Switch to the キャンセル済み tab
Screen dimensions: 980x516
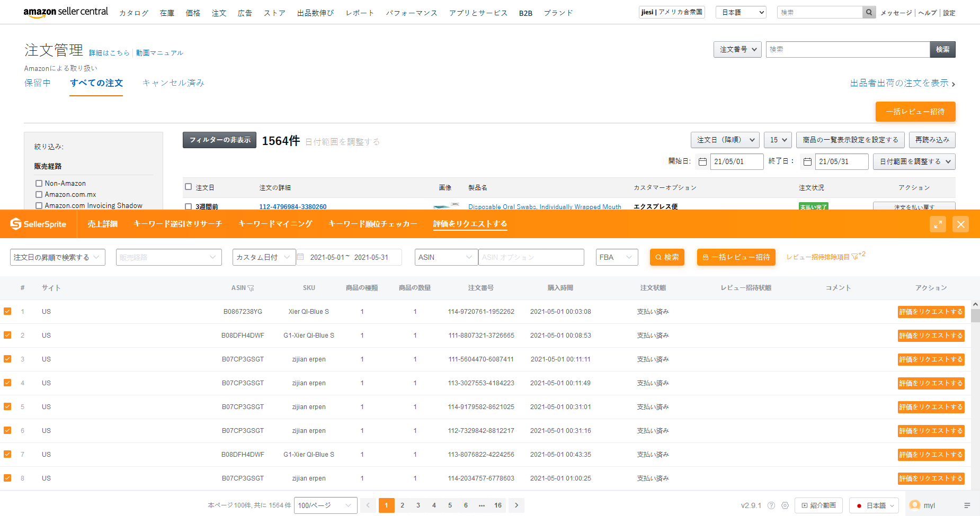[173, 83]
